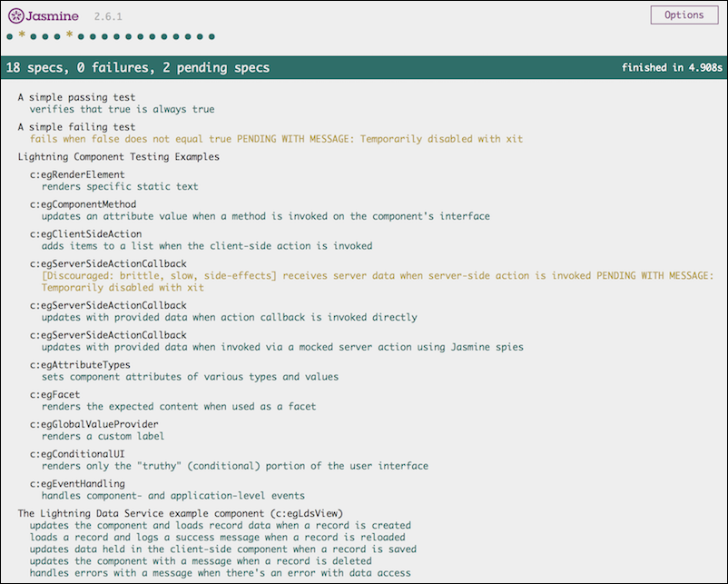This screenshot has height=584, width=728.
Task: Open the c:egEventHandling suite link
Action: [x=77, y=484]
